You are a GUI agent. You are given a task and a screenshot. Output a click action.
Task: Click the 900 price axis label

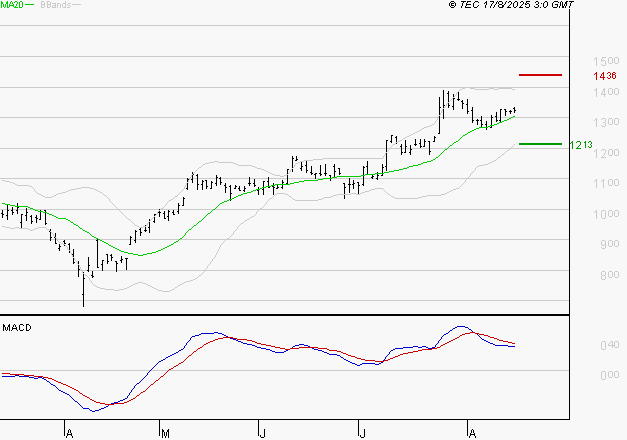[610, 244]
